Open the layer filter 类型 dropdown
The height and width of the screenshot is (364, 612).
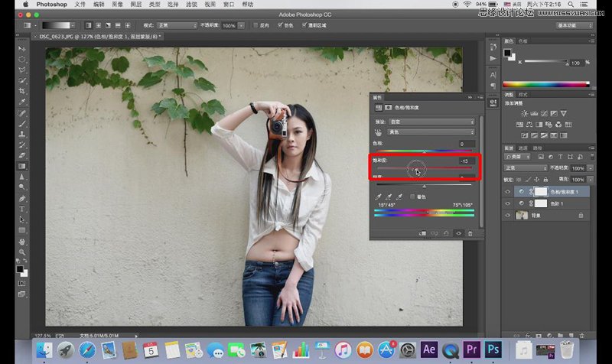click(517, 157)
